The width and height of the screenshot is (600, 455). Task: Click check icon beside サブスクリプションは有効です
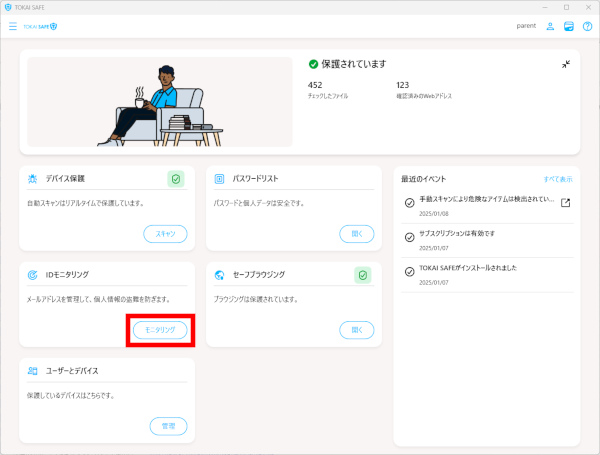tap(409, 237)
